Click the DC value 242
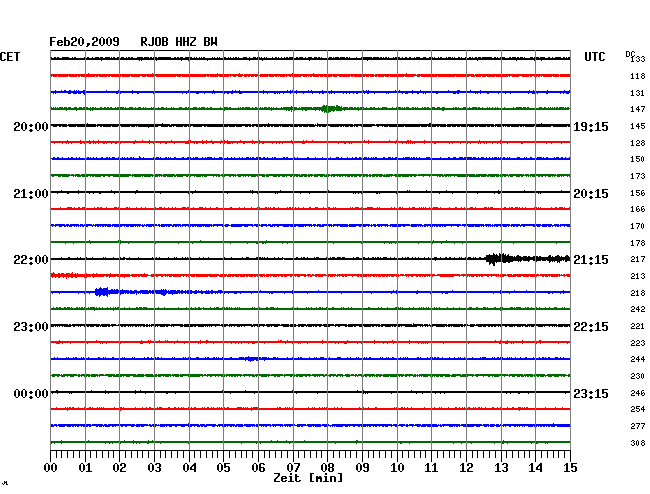650x494 pixels. [638, 309]
